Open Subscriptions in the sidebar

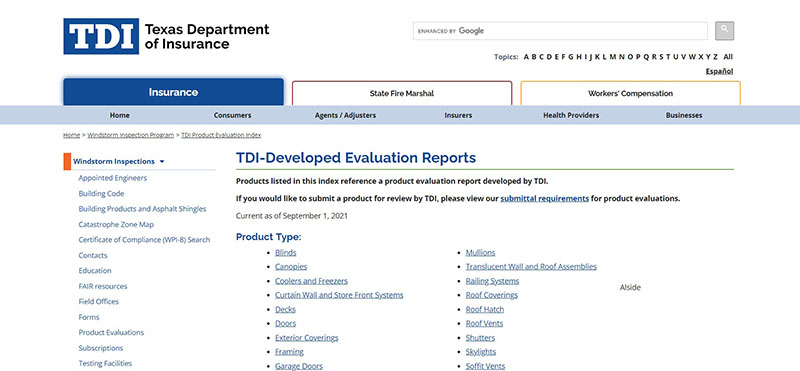[101, 348]
